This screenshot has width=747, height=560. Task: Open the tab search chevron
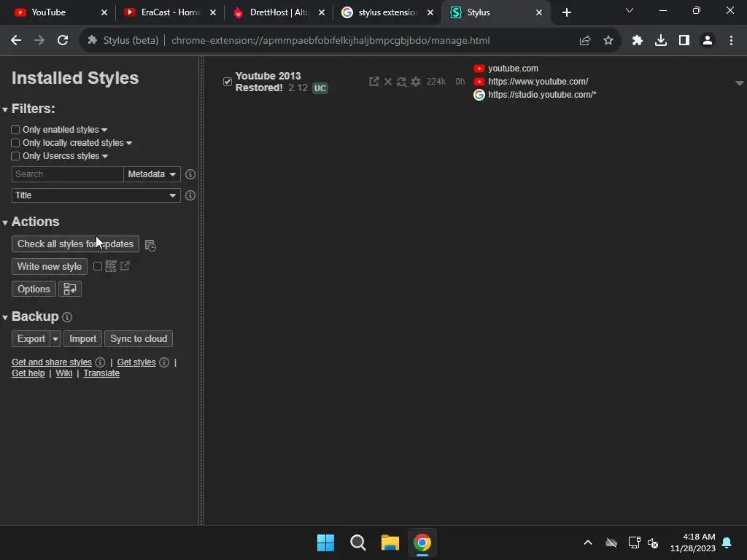pos(630,10)
